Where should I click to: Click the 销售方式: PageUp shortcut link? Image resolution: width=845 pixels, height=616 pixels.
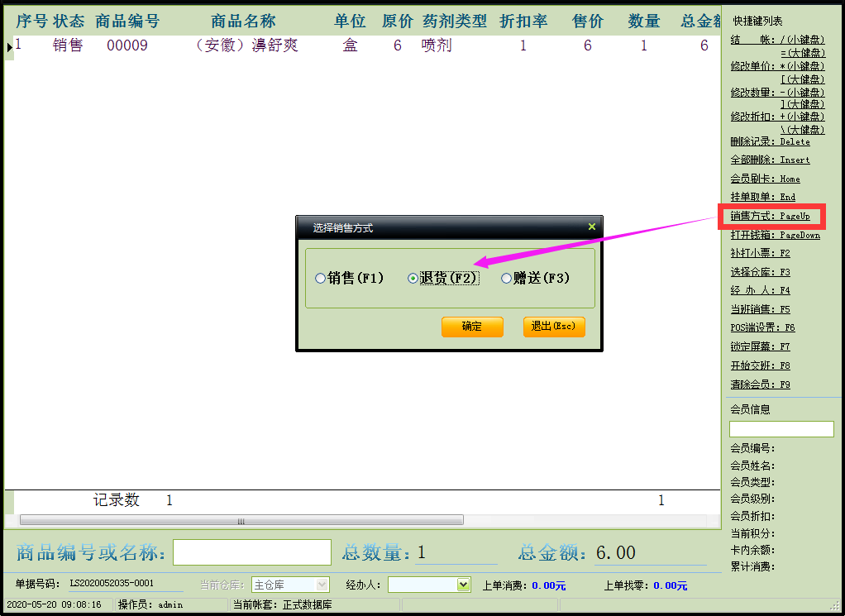tap(770, 216)
